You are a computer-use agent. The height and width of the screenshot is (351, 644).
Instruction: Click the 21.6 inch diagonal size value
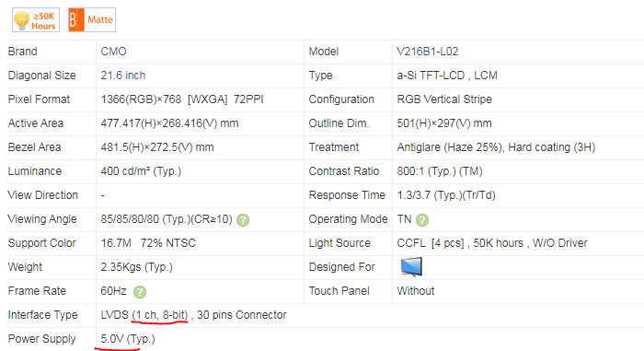tap(122, 76)
